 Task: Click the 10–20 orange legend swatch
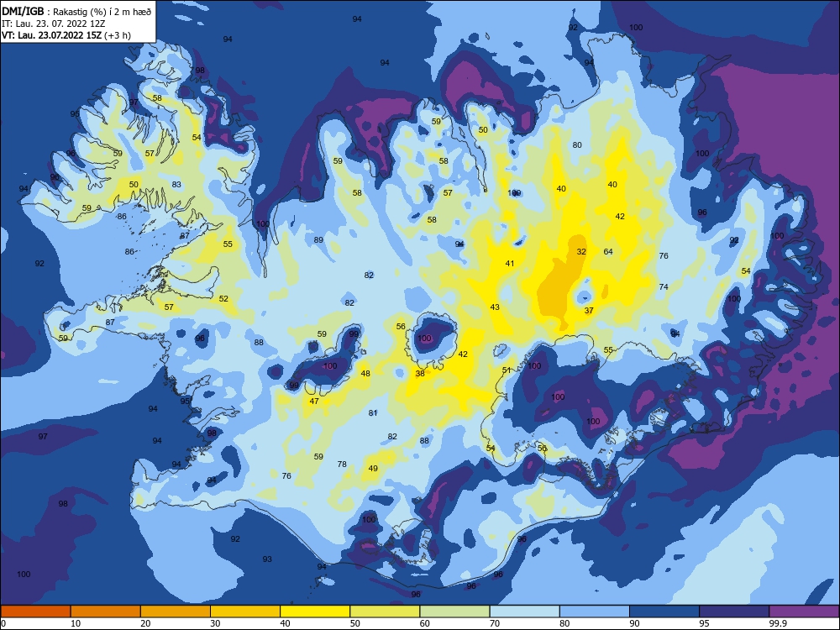click(x=106, y=612)
